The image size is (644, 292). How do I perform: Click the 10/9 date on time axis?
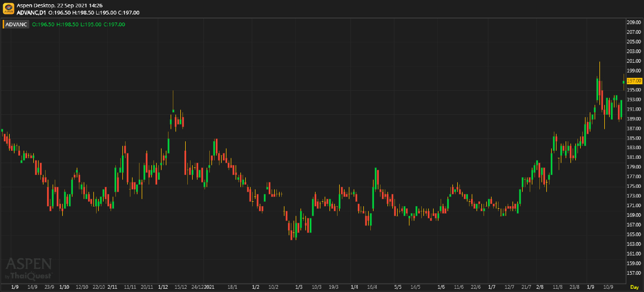608,288
